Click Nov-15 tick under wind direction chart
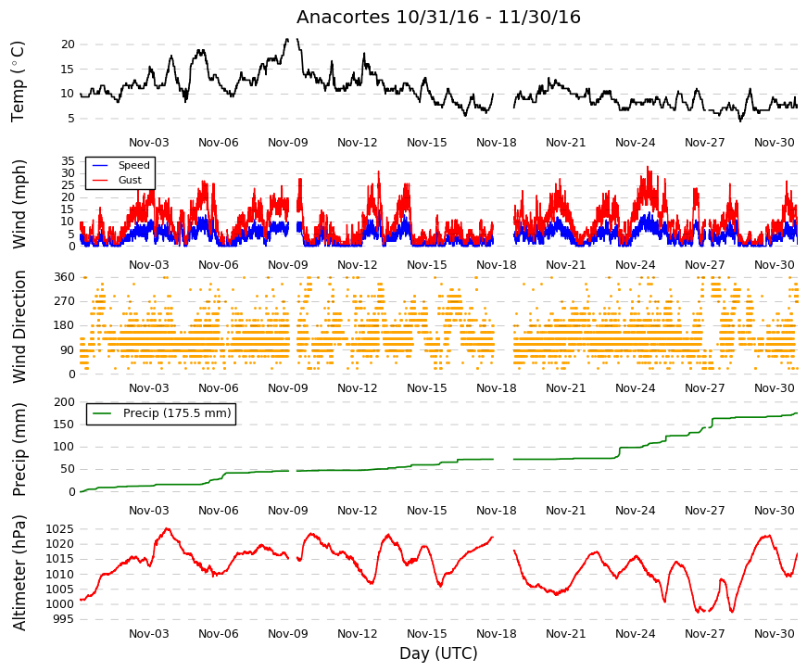Viewport: 807px width, 672px height. click(426, 388)
